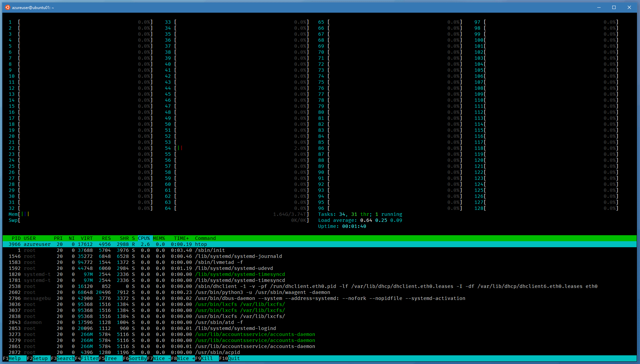The image size is (640, 364).
Task: Click the Mem usage meter bar
Action: point(159,214)
